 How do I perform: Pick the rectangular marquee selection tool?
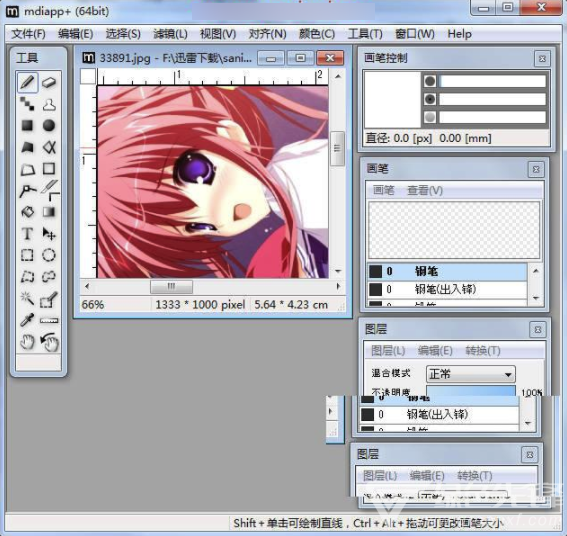[27, 255]
